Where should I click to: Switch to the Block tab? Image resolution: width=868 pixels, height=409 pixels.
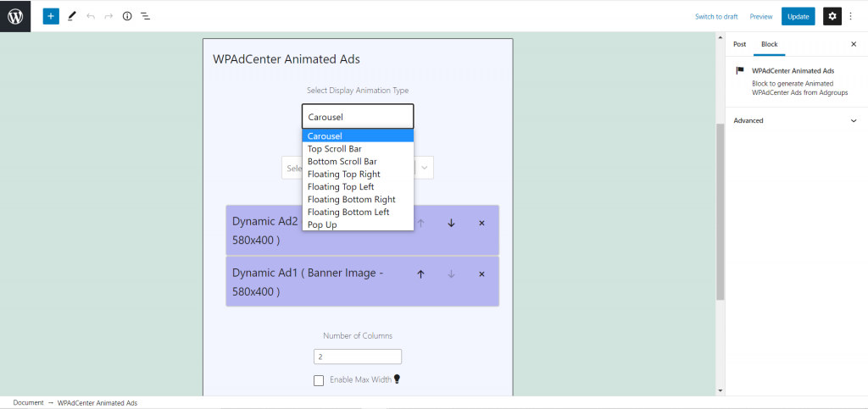tap(770, 44)
